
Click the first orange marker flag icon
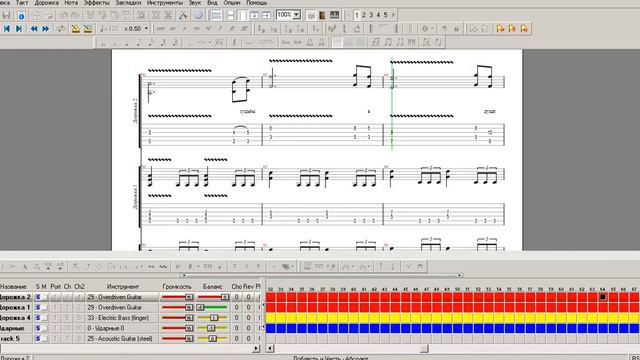coord(500,29)
